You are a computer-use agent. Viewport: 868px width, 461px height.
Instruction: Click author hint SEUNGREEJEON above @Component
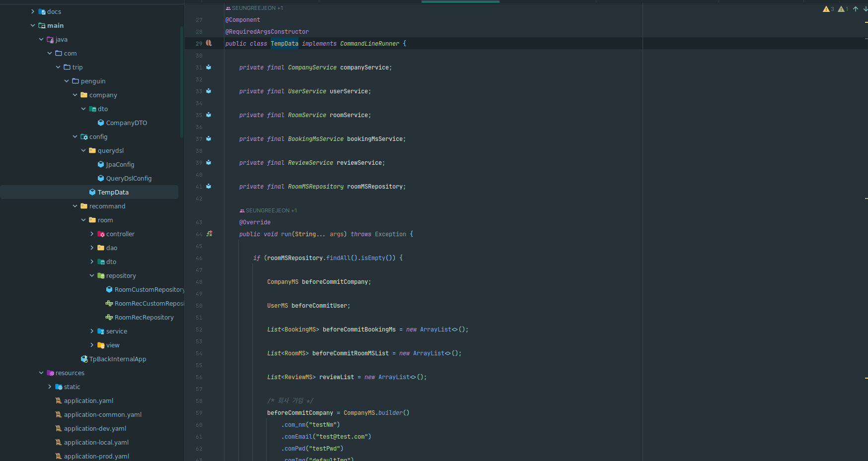tap(254, 8)
